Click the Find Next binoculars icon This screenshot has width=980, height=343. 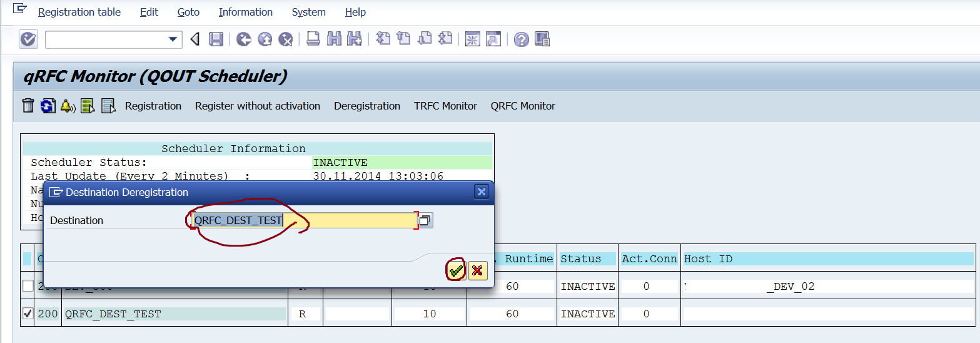[x=355, y=39]
